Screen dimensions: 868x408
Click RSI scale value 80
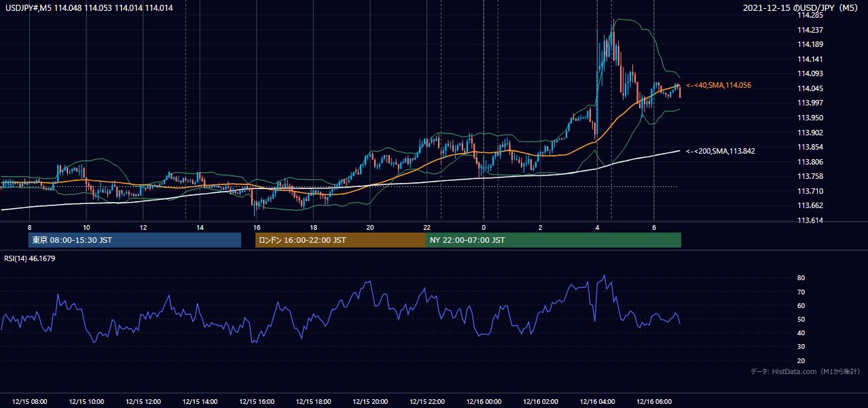(x=801, y=278)
